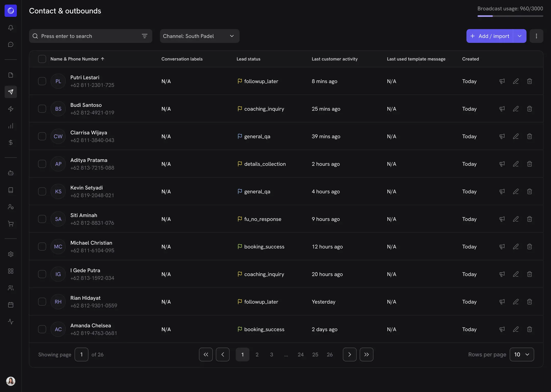Go to page 3
The width and height of the screenshot is (551, 392).
pyautogui.click(x=272, y=354)
